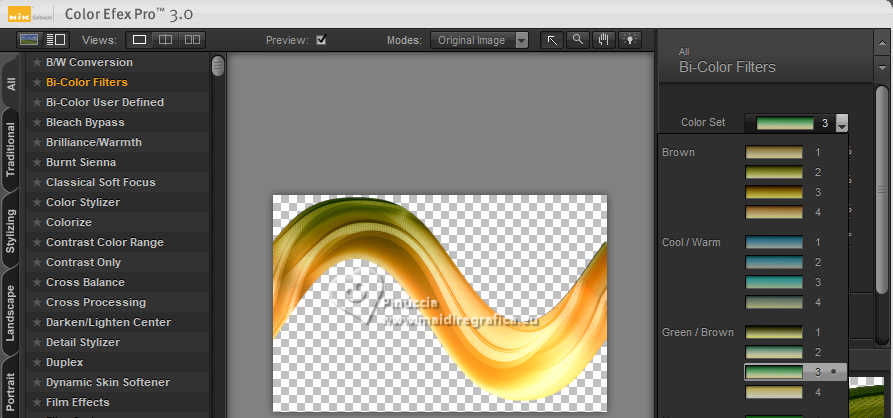Click the wave image preview
Image resolution: width=893 pixels, height=418 pixels.
click(440, 303)
